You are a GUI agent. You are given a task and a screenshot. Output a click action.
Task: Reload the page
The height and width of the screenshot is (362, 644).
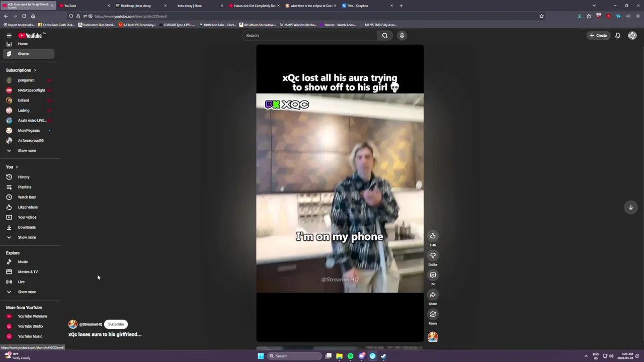pyautogui.click(x=24, y=16)
